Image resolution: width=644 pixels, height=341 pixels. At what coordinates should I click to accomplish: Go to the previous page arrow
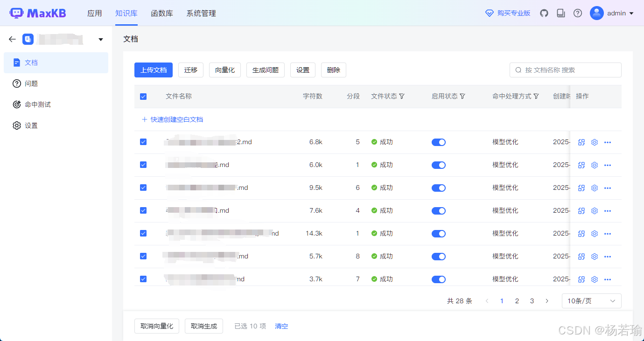point(487,301)
